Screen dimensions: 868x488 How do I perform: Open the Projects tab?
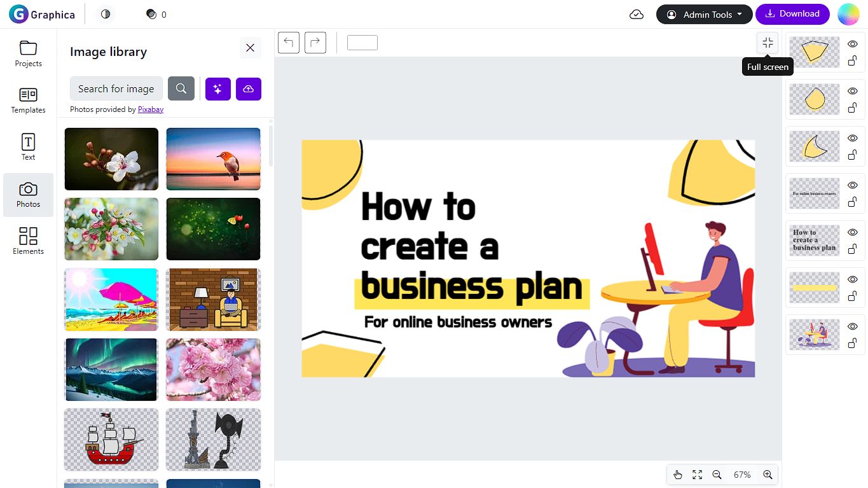point(28,53)
